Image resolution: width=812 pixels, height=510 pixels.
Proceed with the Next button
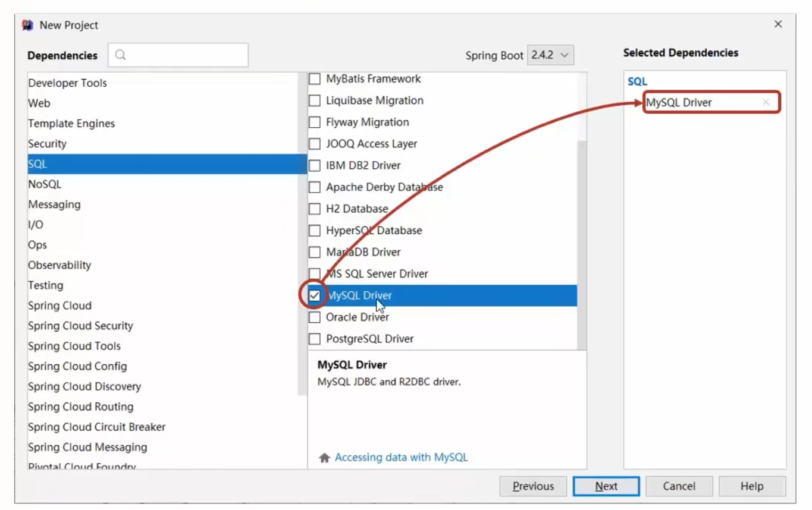tap(606, 486)
